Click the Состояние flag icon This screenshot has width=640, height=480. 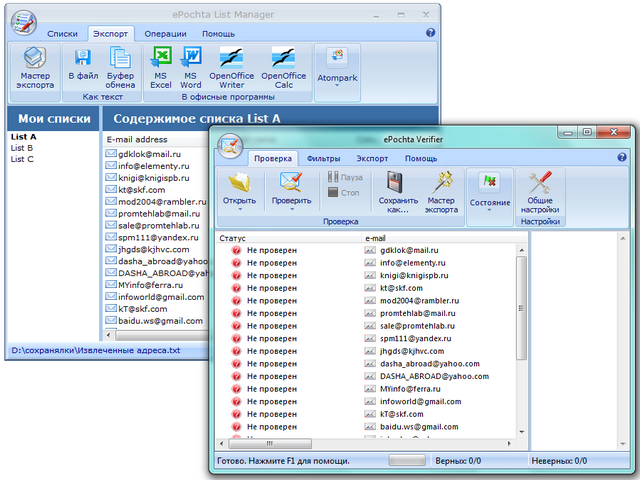(x=489, y=181)
